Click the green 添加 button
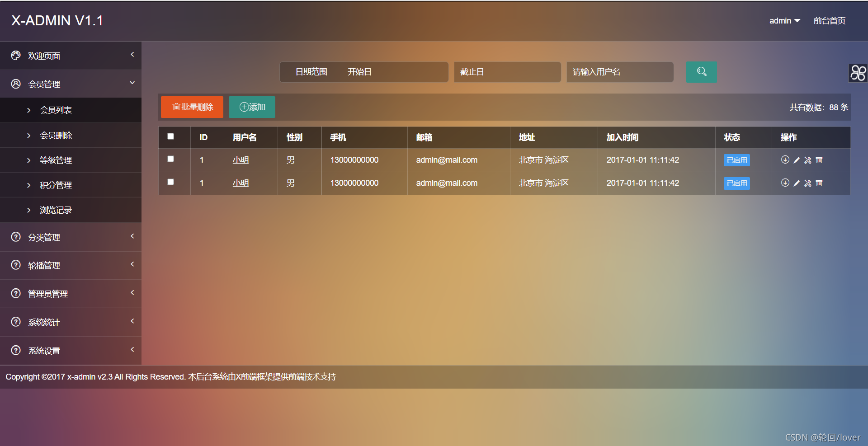The width and height of the screenshot is (868, 446). (x=252, y=107)
